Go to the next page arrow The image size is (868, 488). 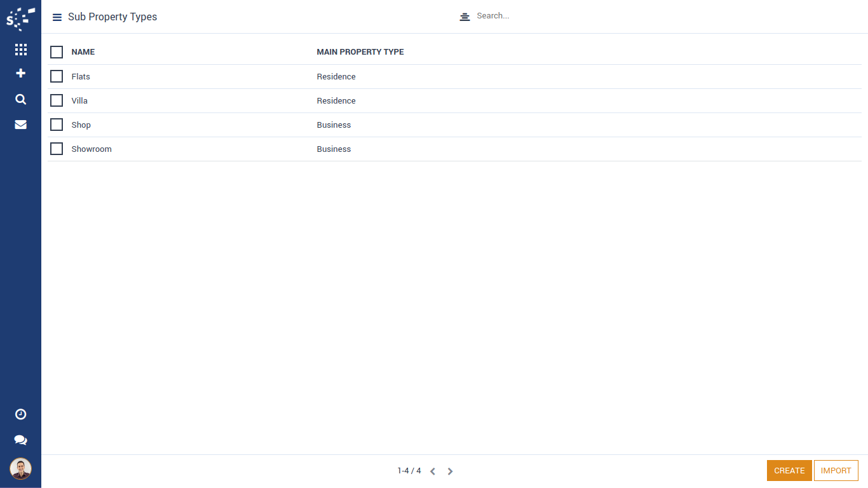[450, 471]
